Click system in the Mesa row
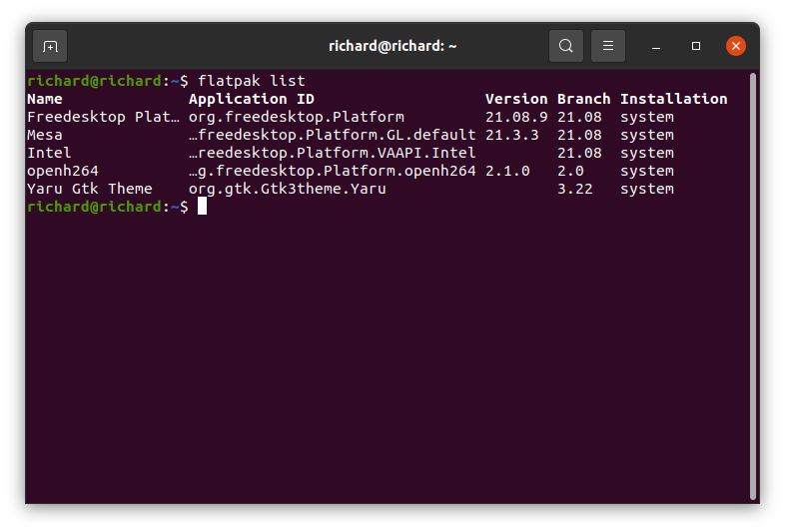This screenshot has width=785, height=532. tap(647, 135)
